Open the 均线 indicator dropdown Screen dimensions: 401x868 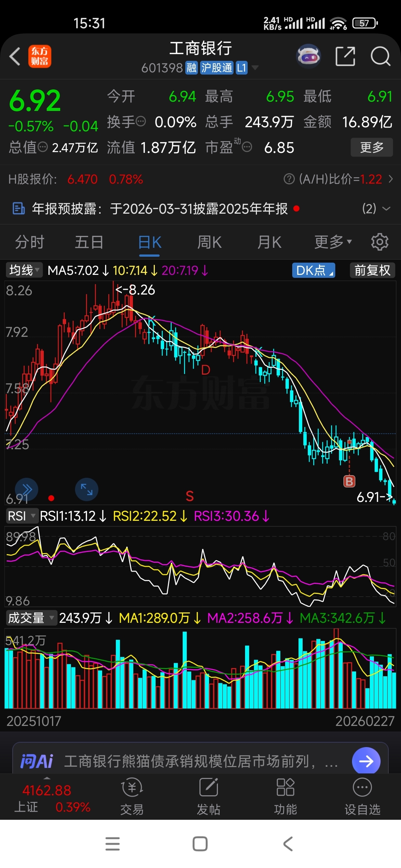coord(24,270)
